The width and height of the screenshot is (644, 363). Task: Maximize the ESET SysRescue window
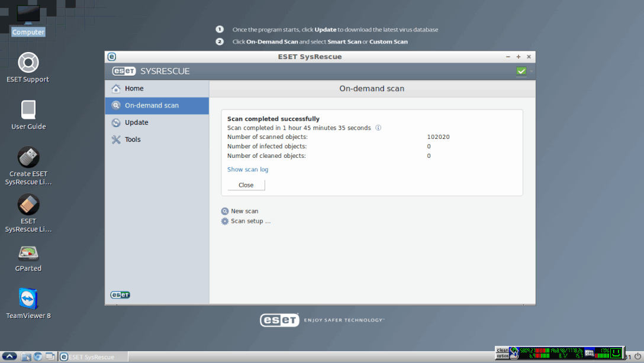click(519, 57)
